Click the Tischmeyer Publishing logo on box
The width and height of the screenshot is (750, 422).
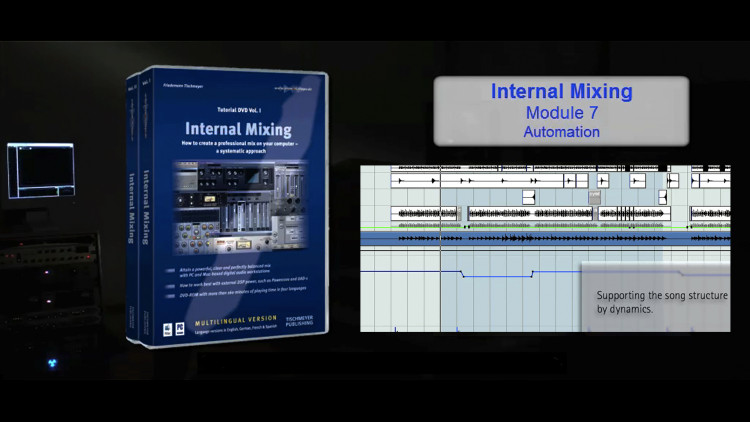(299, 321)
